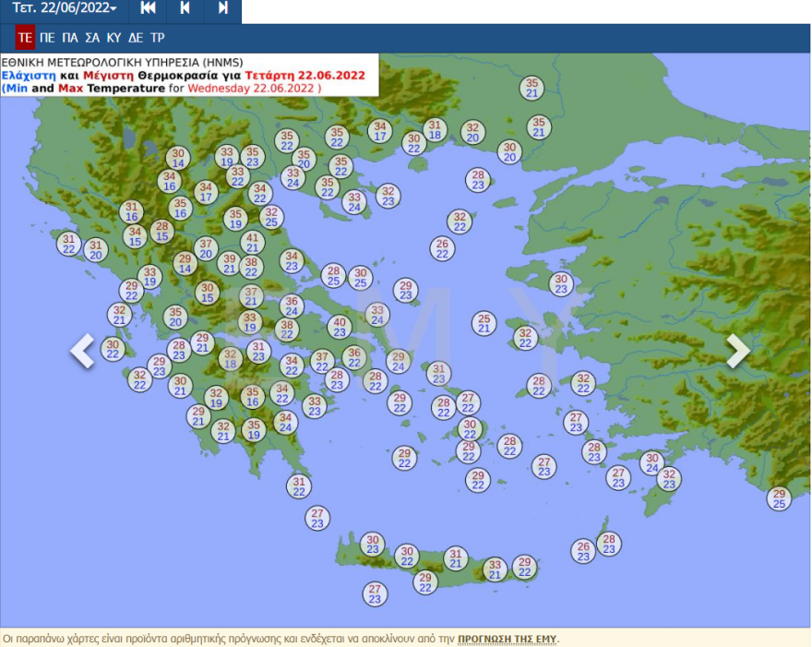The height and width of the screenshot is (647, 812).
Task: Click the 31/18 temperature marker
Action: click(x=435, y=130)
